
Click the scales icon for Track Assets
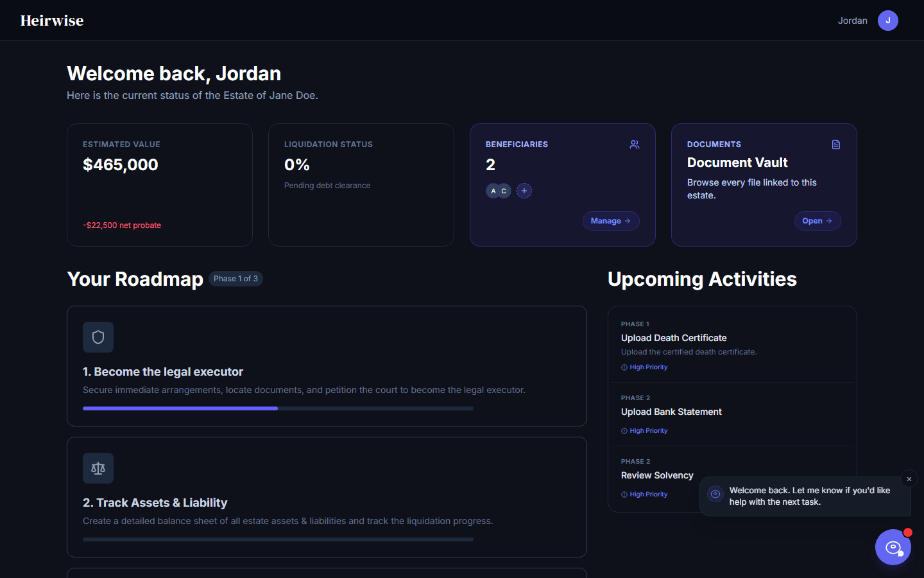(98, 468)
